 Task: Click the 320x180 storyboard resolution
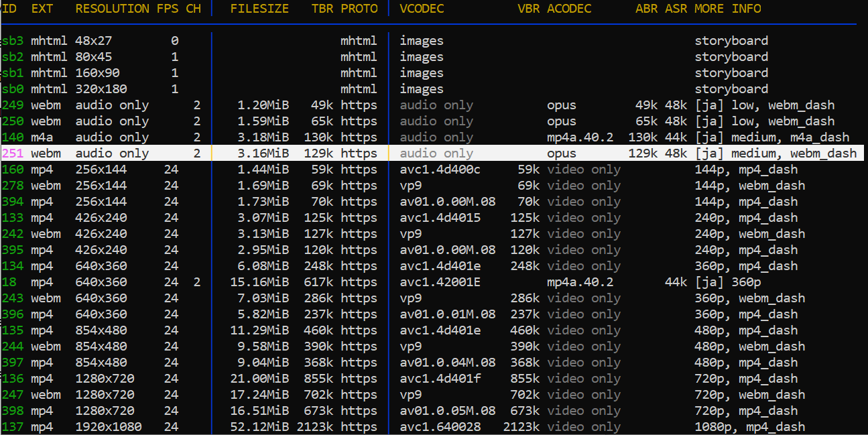click(101, 89)
